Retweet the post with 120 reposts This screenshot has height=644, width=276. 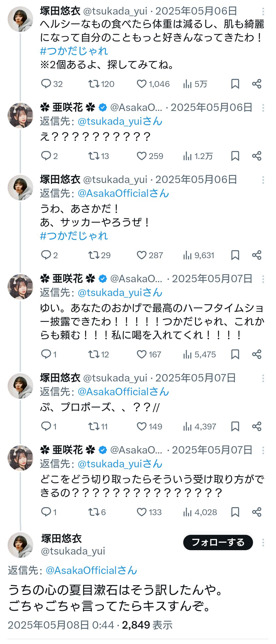coord(94,84)
